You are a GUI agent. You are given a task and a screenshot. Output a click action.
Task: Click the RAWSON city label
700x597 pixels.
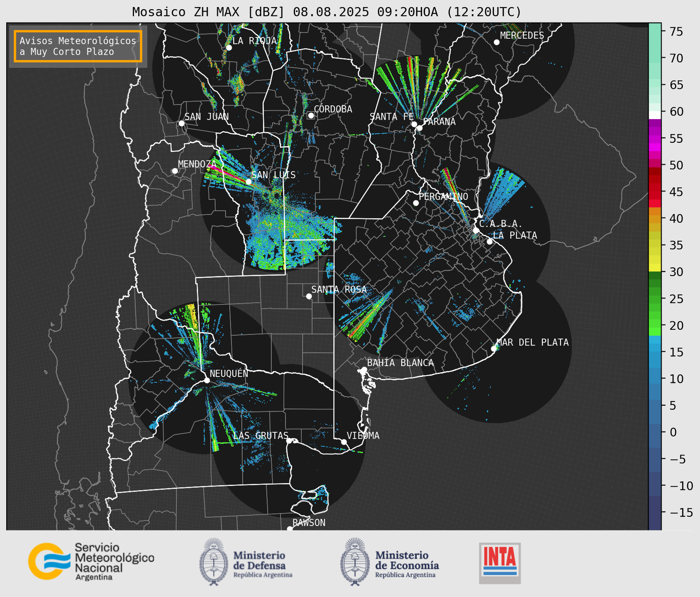tap(309, 523)
